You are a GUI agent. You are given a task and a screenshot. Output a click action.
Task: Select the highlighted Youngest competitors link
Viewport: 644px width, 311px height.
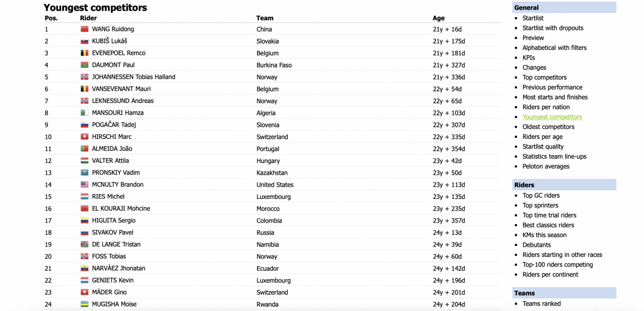(552, 117)
